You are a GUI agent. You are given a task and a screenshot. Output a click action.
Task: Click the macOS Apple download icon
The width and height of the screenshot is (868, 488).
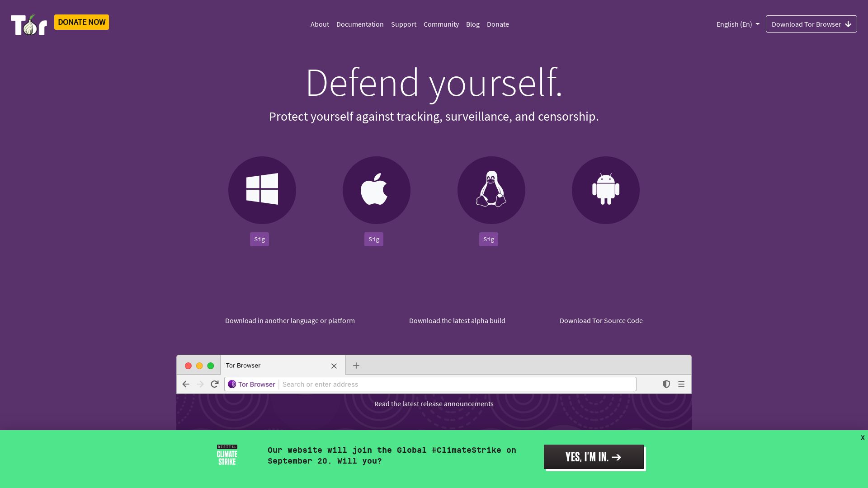tap(376, 189)
